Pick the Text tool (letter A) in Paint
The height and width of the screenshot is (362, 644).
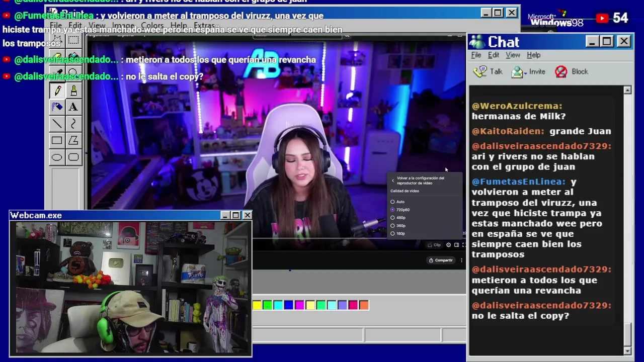[73, 107]
